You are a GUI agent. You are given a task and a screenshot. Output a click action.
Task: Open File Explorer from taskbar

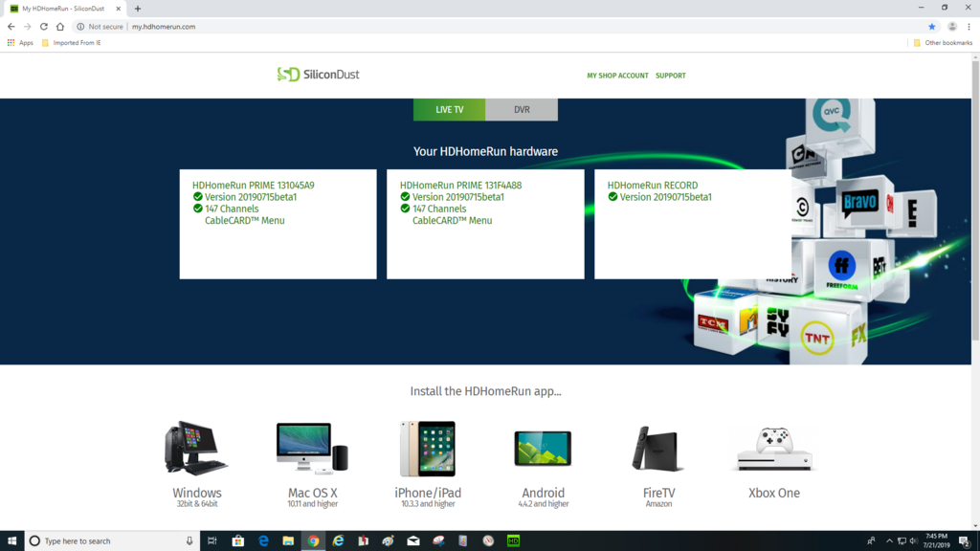(x=288, y=541)
